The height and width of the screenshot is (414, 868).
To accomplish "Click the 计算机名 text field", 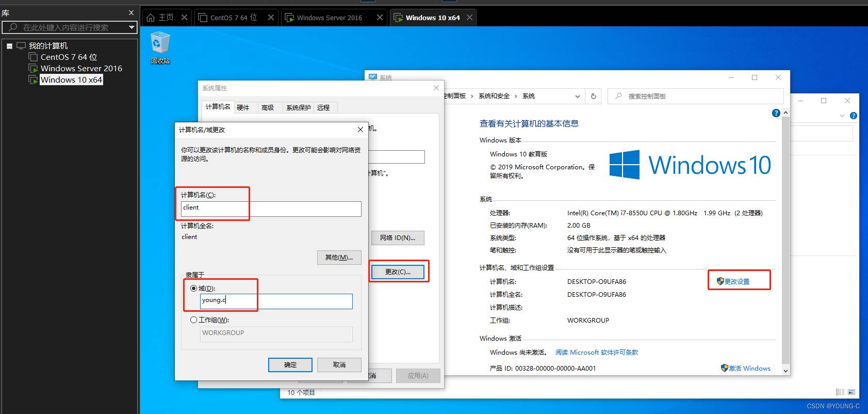I will [271, 209].
